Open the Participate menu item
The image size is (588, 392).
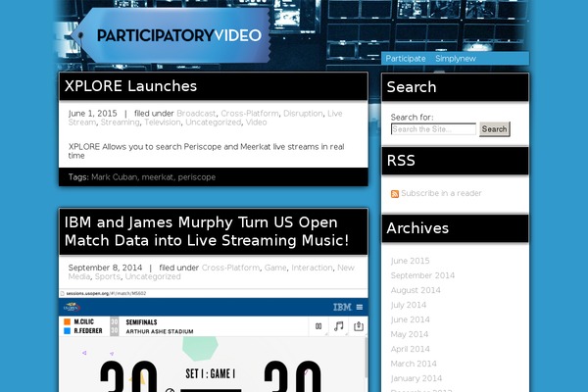(x=406, y=59)
